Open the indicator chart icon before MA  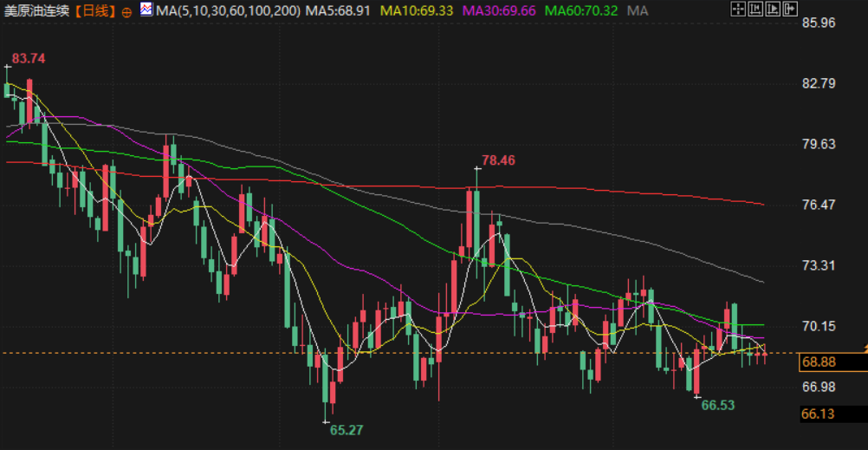[x=146, y=10]
